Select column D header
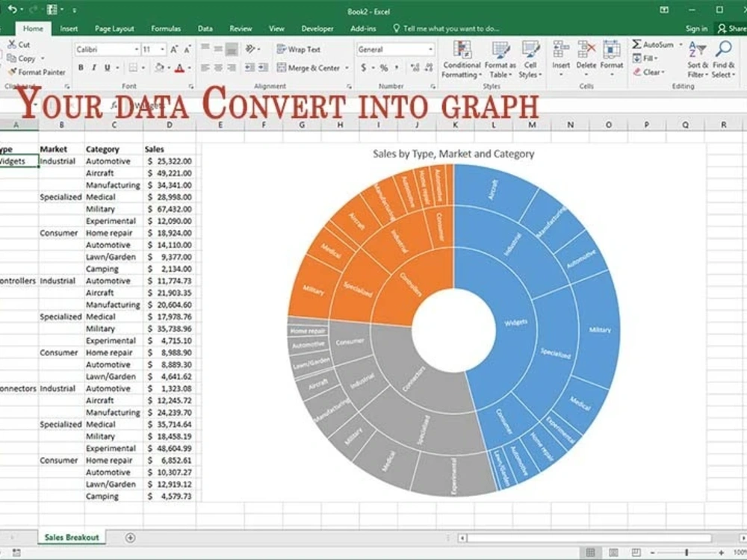 (169, 125)
